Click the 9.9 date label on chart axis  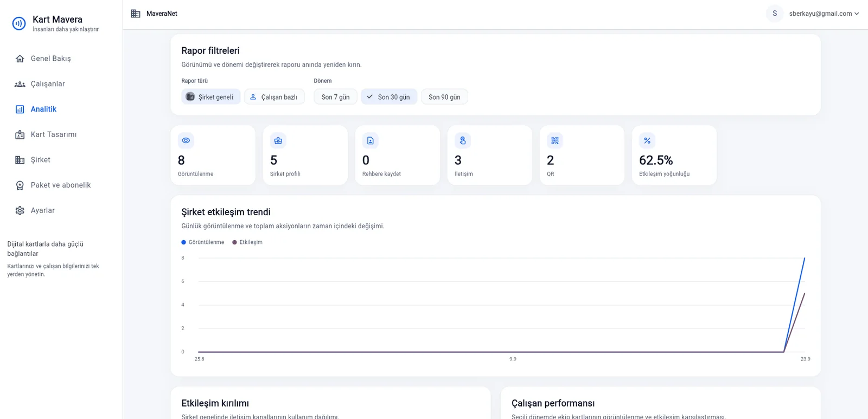(513, 359)
